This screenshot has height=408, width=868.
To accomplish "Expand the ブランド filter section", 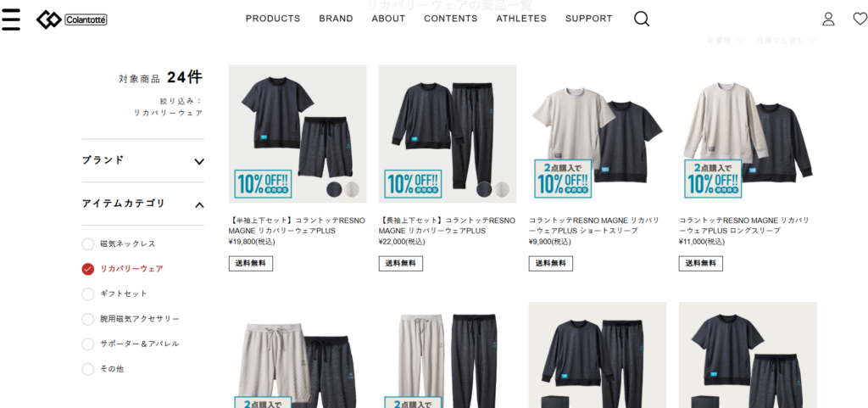I will tap(142, 160).
